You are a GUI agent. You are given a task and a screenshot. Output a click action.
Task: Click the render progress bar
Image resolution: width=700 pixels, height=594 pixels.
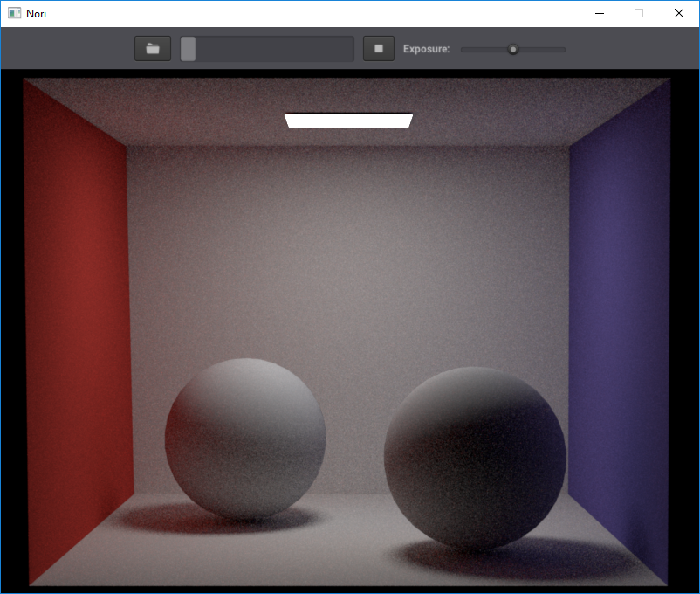click(267, 49)
